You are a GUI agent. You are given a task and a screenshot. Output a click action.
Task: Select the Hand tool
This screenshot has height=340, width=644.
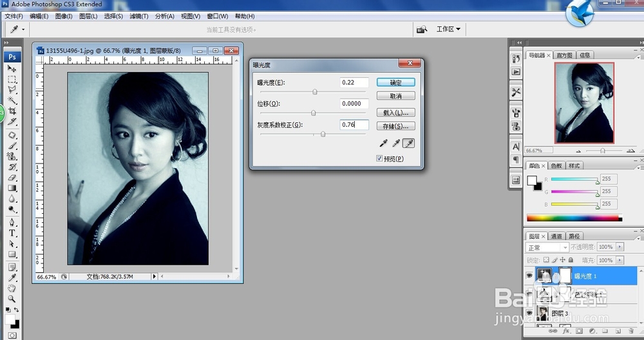(12, 288)
